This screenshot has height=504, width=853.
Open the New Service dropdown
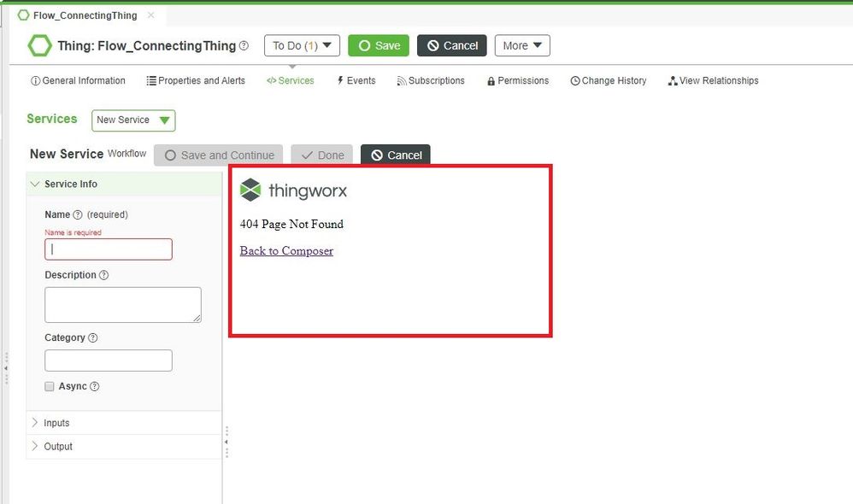click(133, 120)
